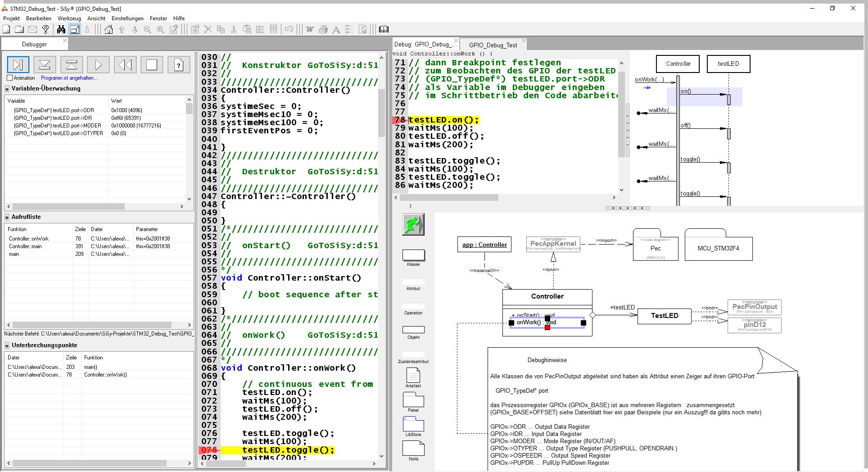The width and height of the screenshot is (868, 472).
Task: Select the breakpoint row for Controller::onWork()
Action: point(99,375)
